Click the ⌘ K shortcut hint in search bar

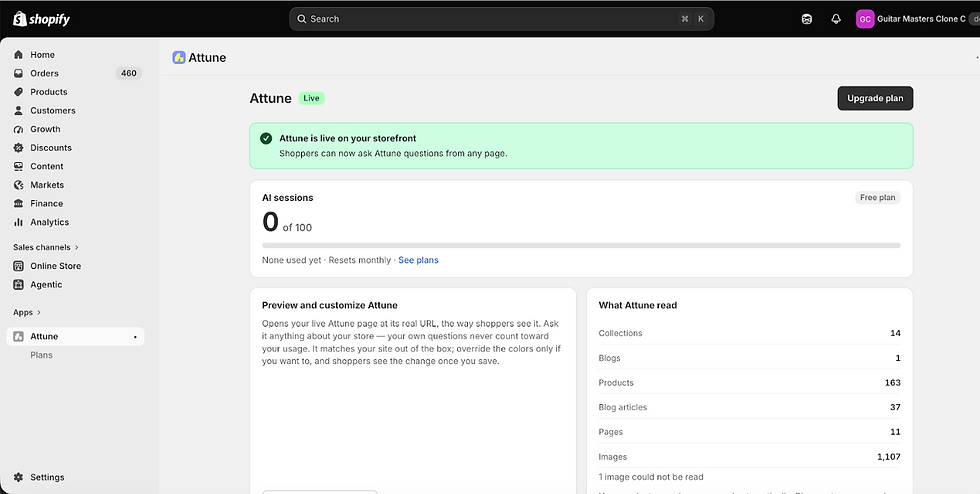pos(692,19)
